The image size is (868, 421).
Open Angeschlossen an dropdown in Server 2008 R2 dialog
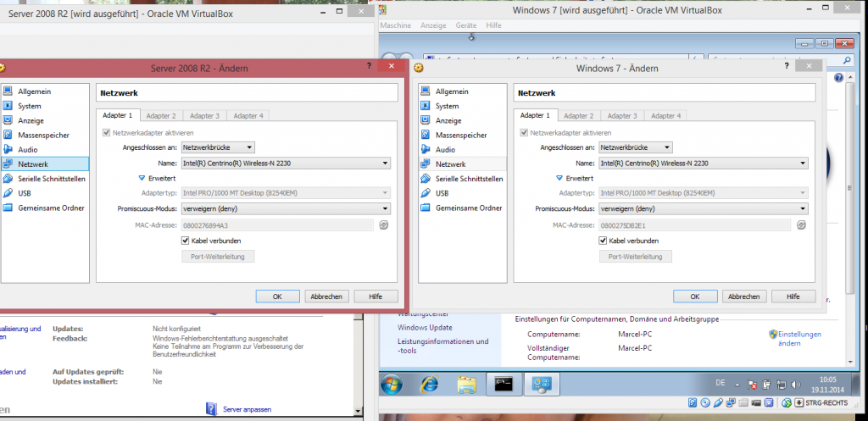(218, 147)
